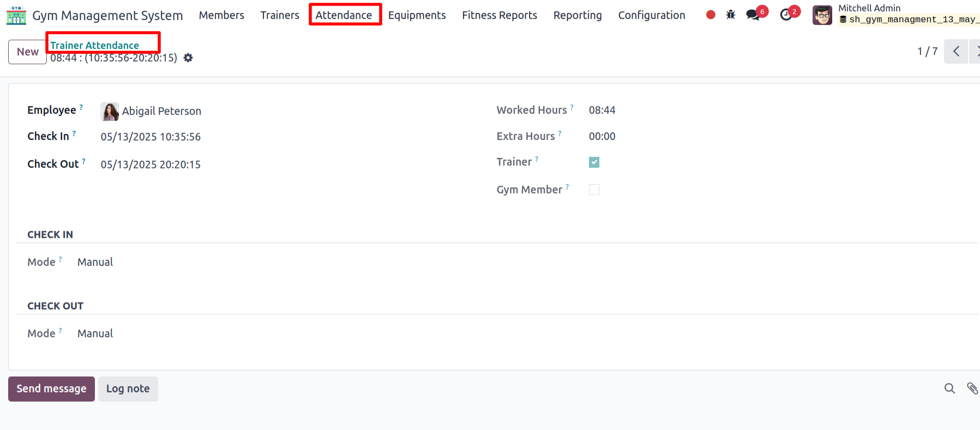980x430 pixels.
Task: Open the Reporting menu
Action: click(578, 15)
